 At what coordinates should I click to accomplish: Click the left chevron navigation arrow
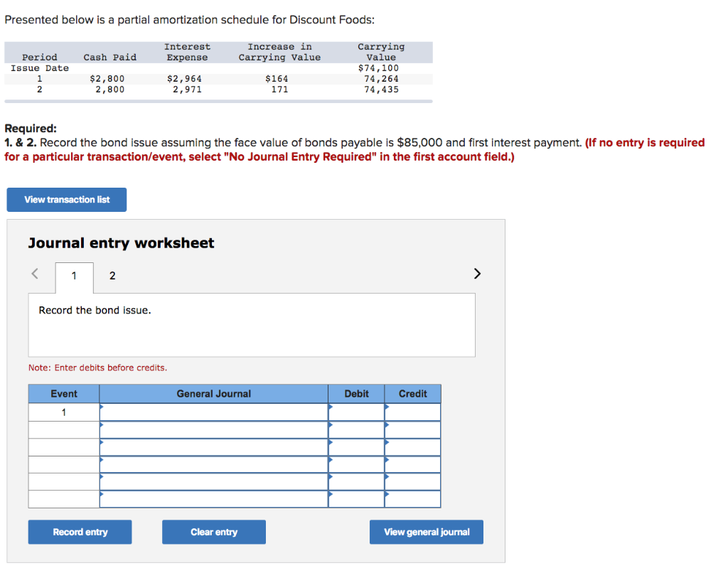pyautogui.click(x=35, y=274)
